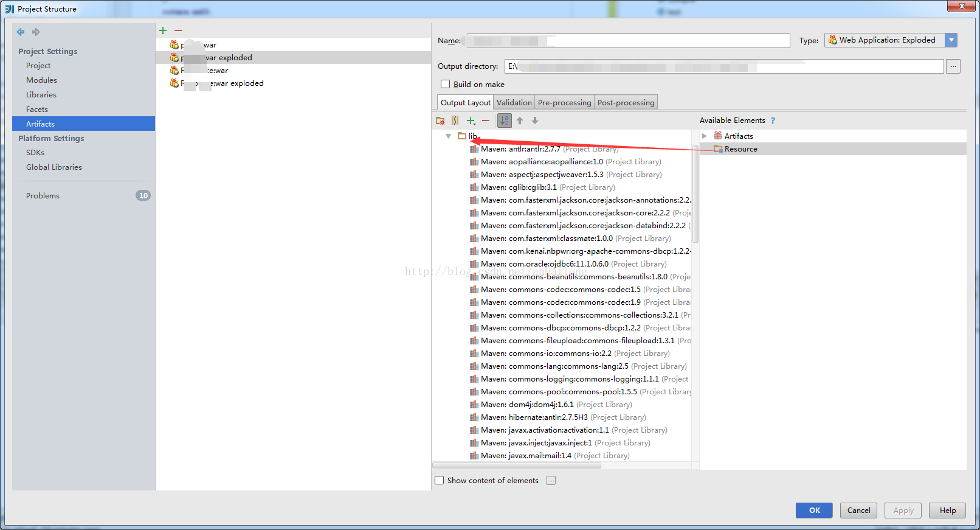Click library icon of cglib:cglib:3.1
This screenshot has height=530, width=980.
click(474, 187)
